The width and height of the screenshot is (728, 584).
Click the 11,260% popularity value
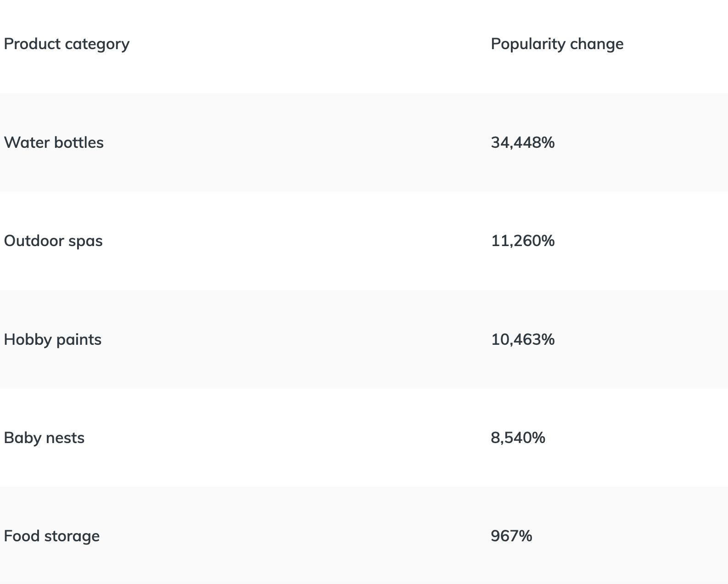(523, 241)
